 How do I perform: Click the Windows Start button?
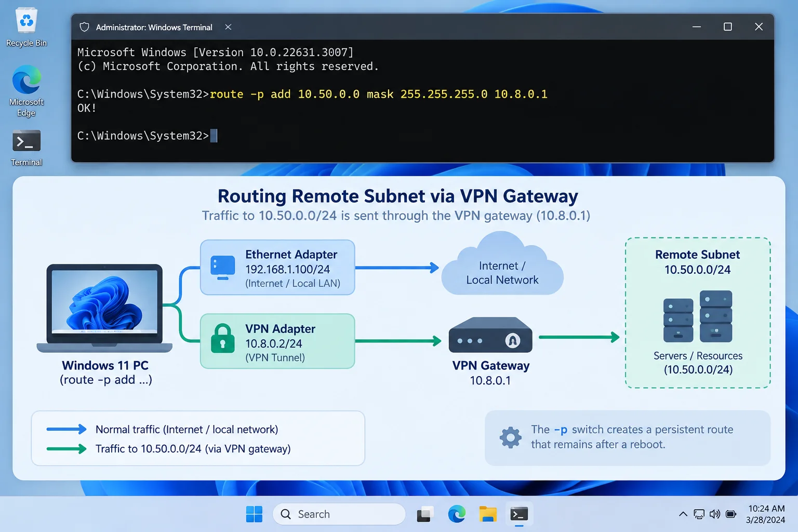254,514
